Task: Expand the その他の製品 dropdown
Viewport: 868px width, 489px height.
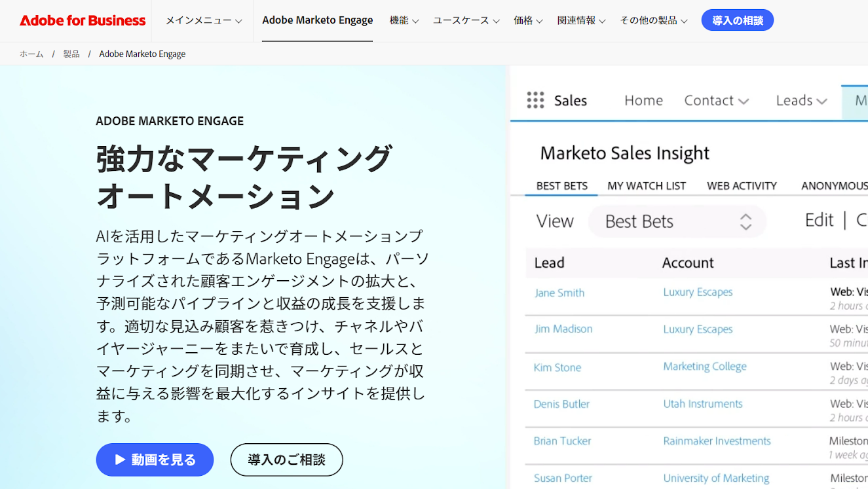Action: [653, 20]
